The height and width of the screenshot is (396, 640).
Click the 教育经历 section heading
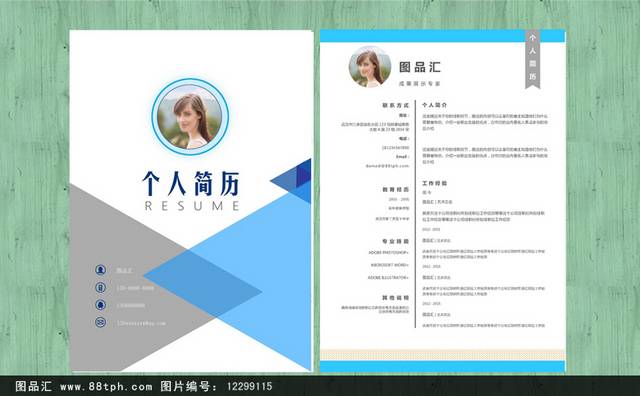click(396, 189)
